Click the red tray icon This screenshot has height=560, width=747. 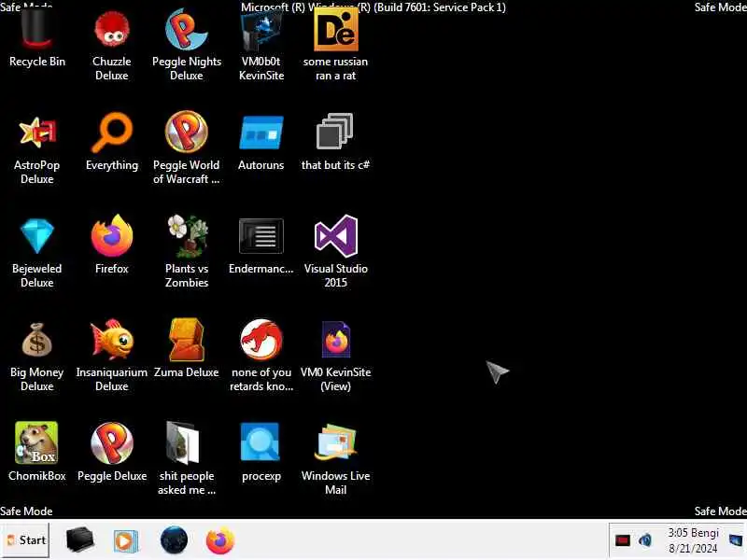(623, 540)
